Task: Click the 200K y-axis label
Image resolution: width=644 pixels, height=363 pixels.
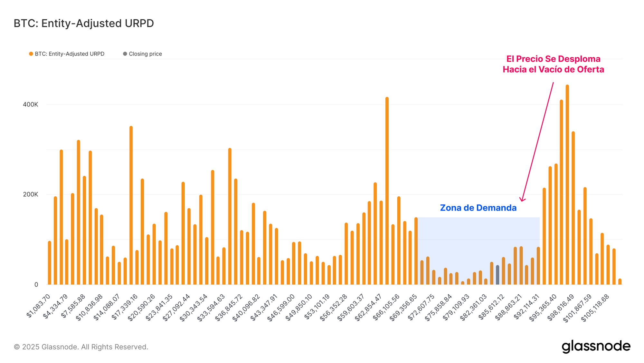Action: click(x=30, y=194)
